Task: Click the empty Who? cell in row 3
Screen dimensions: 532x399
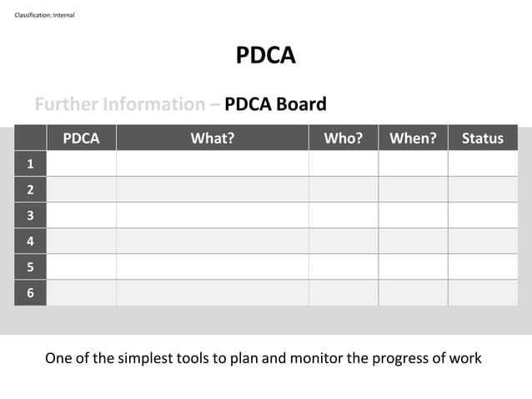Action: click(343, 215)
